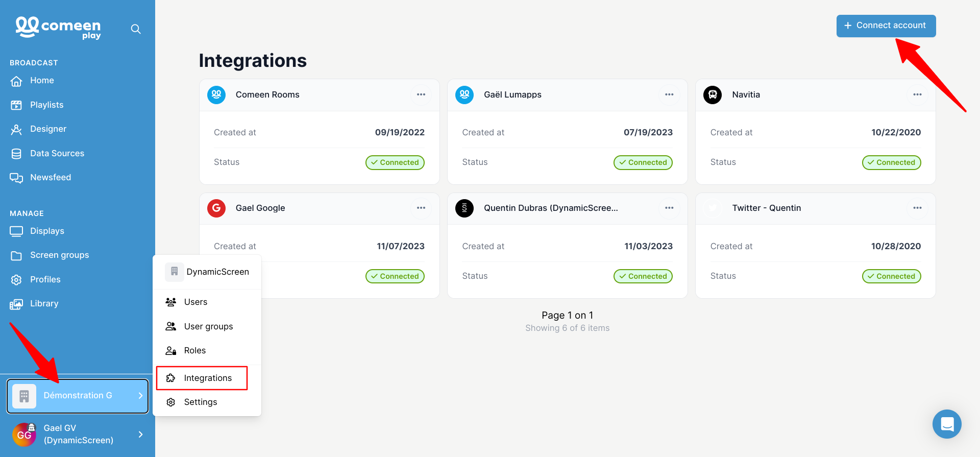Click the Designer icon in sidebar
The height and width of the screenshot is (457, 980).
tap(16, 129)
